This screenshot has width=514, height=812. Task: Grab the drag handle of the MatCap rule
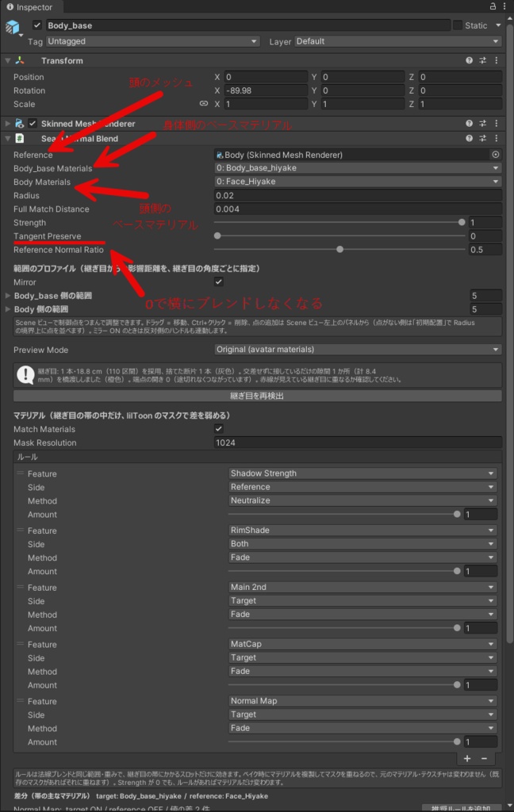20,644
